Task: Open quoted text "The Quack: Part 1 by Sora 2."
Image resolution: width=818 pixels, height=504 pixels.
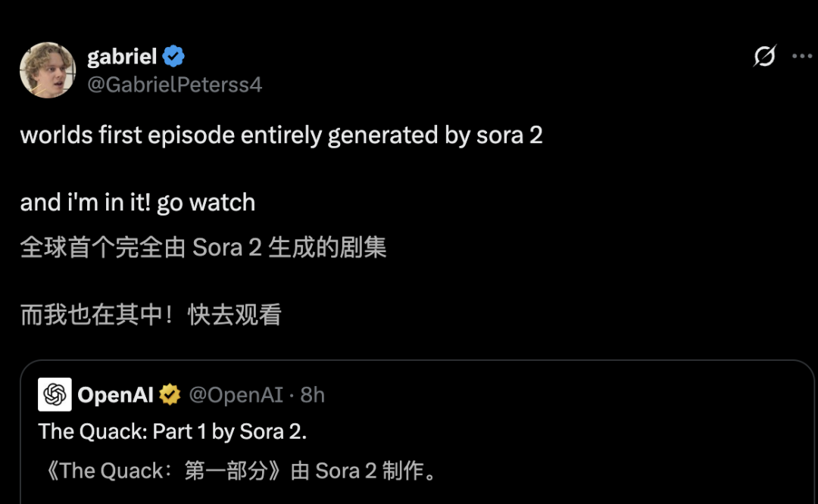Action: click(172, 431)
